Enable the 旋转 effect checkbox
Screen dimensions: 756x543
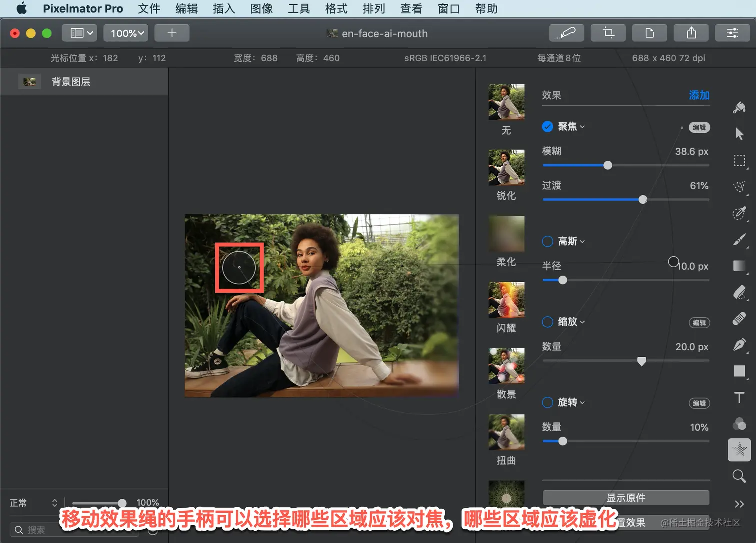pos(547,402)
